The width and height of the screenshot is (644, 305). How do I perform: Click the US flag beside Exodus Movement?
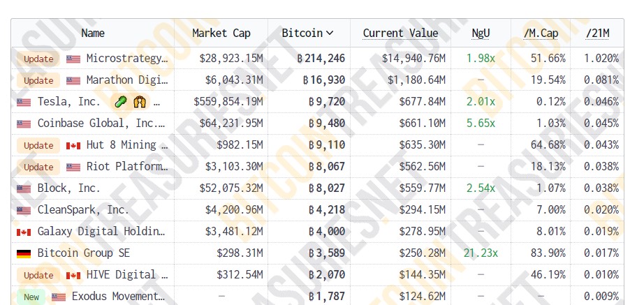point(59,297)
